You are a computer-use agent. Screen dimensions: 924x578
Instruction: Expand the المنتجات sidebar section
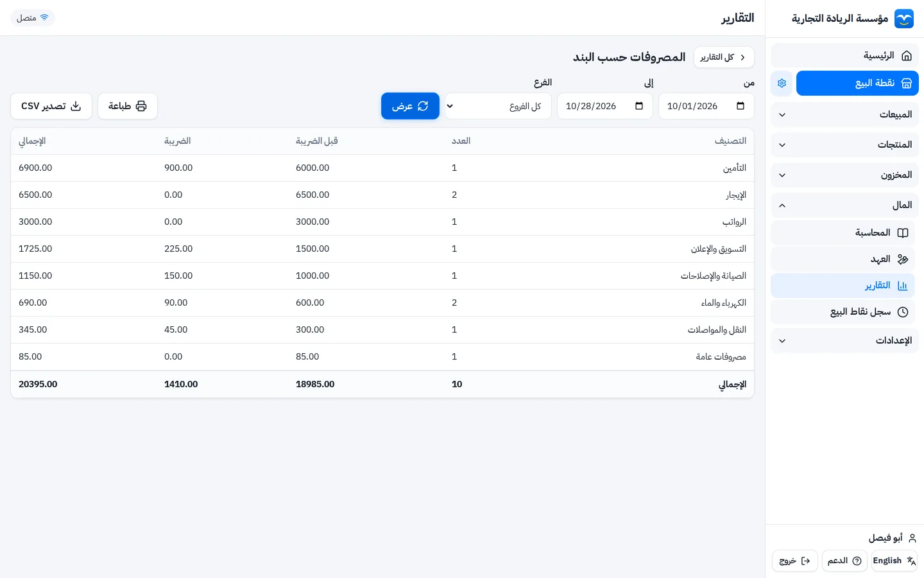(x=844, y=145)
